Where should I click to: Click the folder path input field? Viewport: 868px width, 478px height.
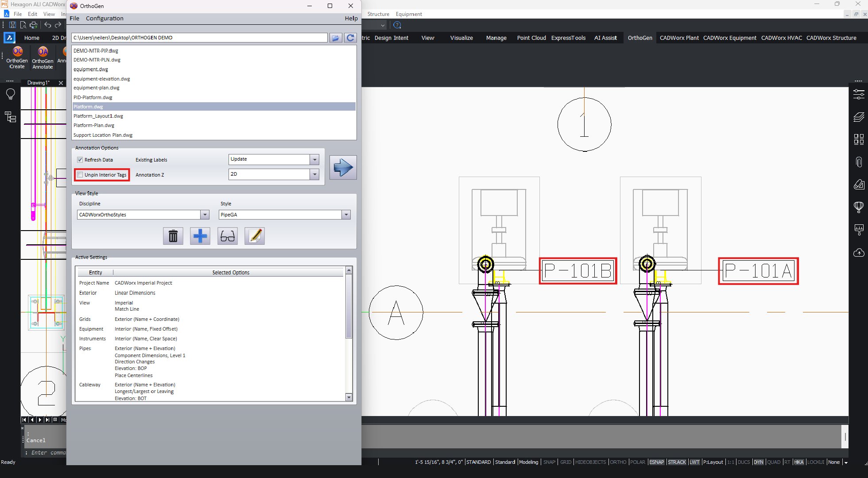click(199, 38)
